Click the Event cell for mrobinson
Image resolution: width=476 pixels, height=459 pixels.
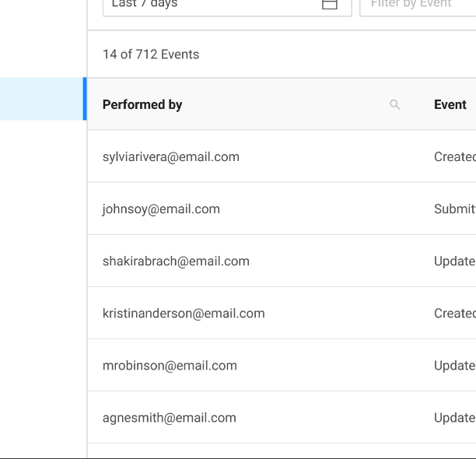(x=454, y=365)
